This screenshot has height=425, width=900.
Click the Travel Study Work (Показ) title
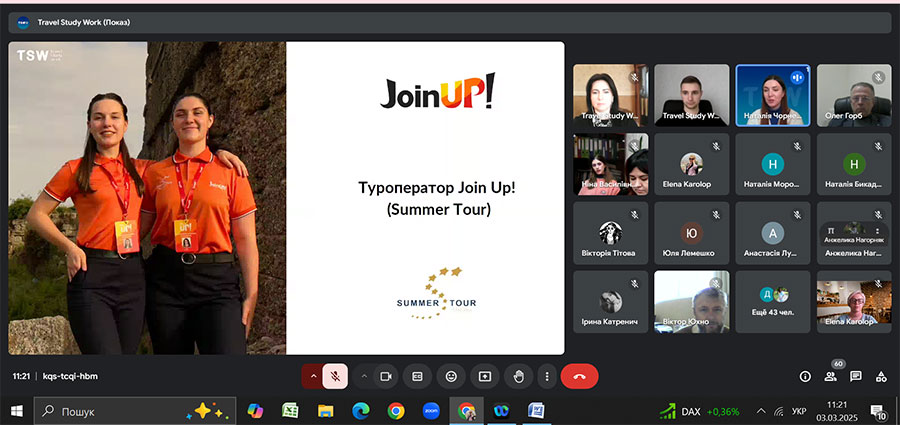[x=84, y=22]
